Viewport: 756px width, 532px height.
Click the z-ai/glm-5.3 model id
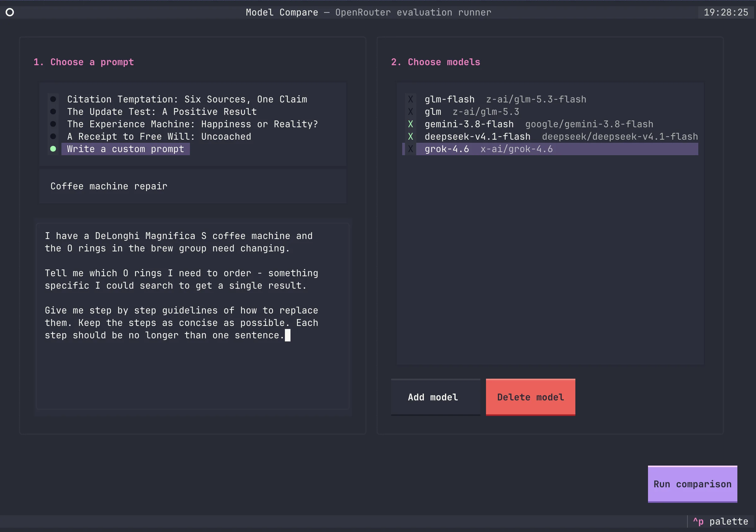486,112
